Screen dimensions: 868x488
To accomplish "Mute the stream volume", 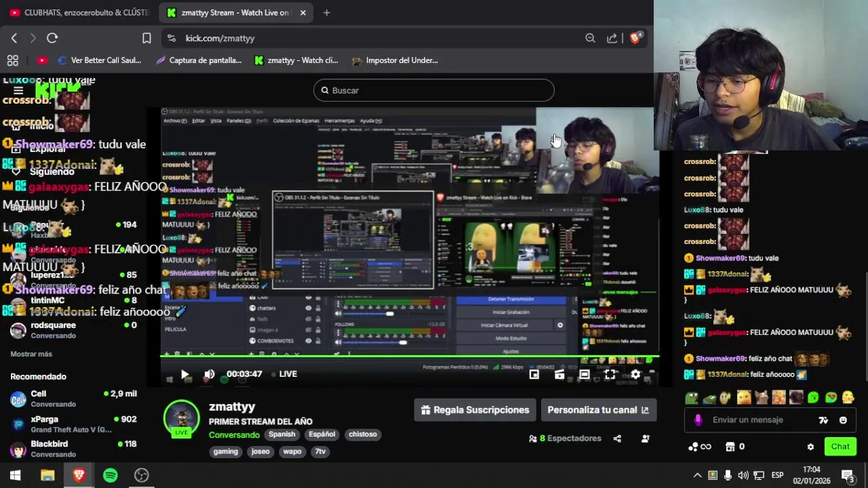I will pyautogui.click(x=210, y=374).
